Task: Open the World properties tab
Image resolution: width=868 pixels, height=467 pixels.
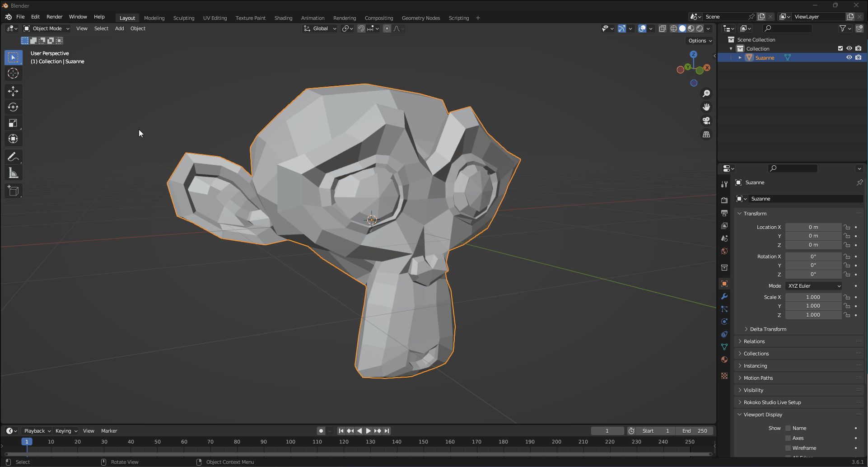Action: pos(724,251)
